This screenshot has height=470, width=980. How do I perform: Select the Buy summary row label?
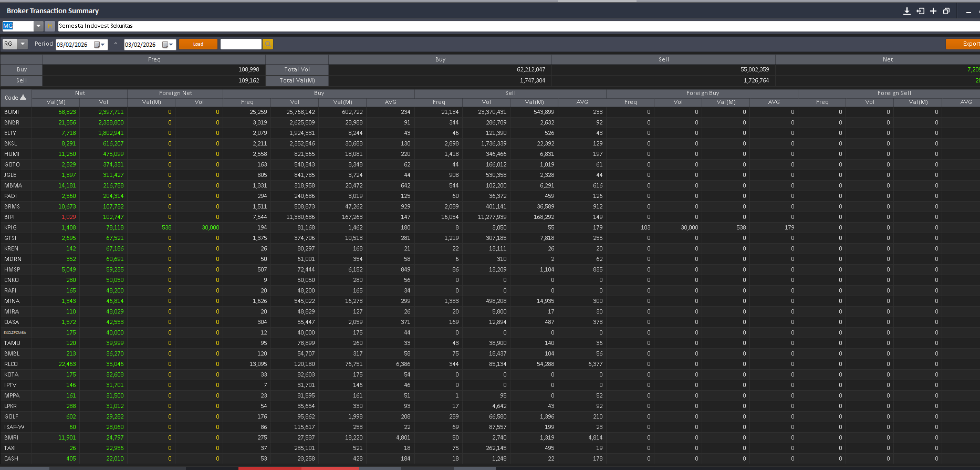click(22, 69)
